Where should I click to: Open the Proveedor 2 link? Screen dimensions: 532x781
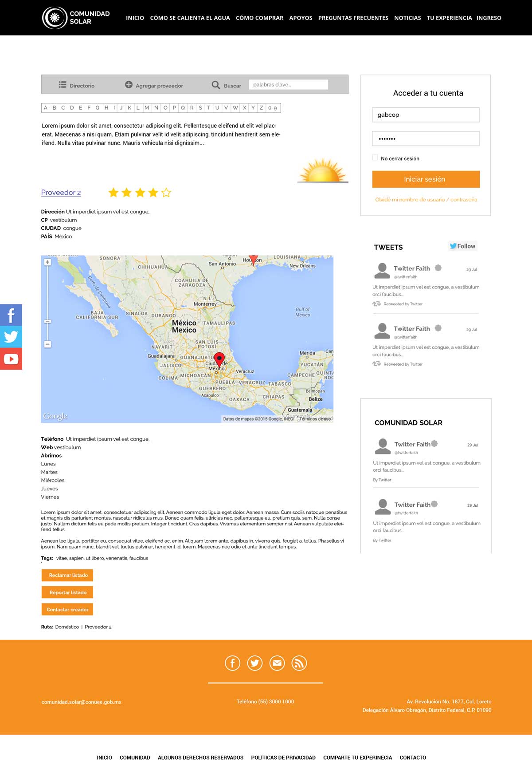pos(61,193)
